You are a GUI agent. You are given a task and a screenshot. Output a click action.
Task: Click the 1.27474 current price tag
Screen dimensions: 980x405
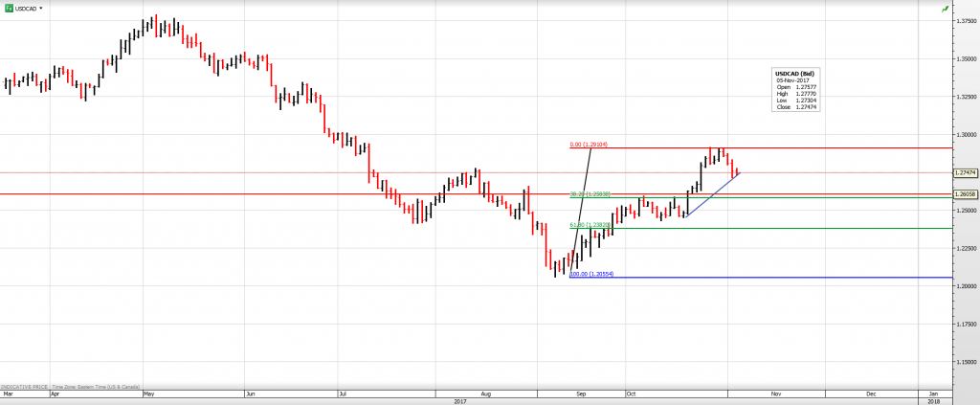pyautogui.click(x=965, y=173)
